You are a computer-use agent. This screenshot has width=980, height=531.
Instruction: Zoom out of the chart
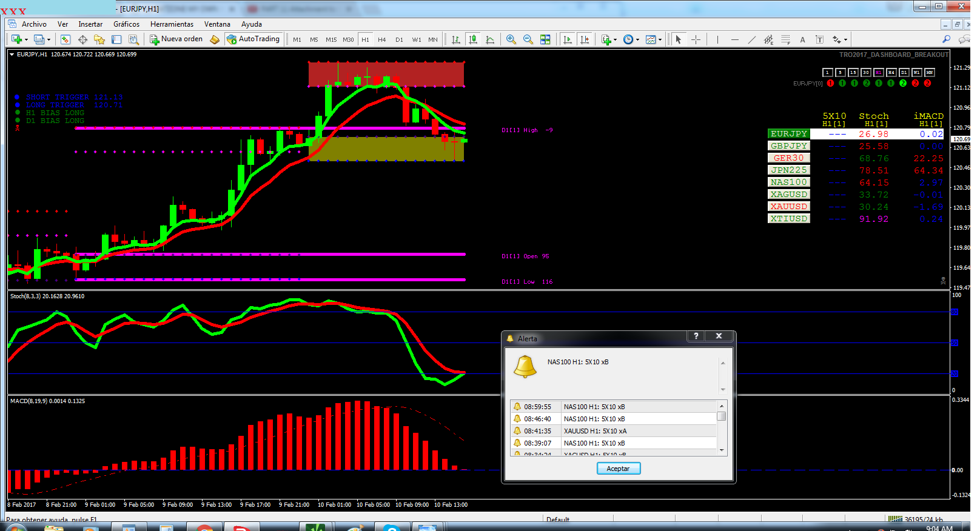pos(528,39)
